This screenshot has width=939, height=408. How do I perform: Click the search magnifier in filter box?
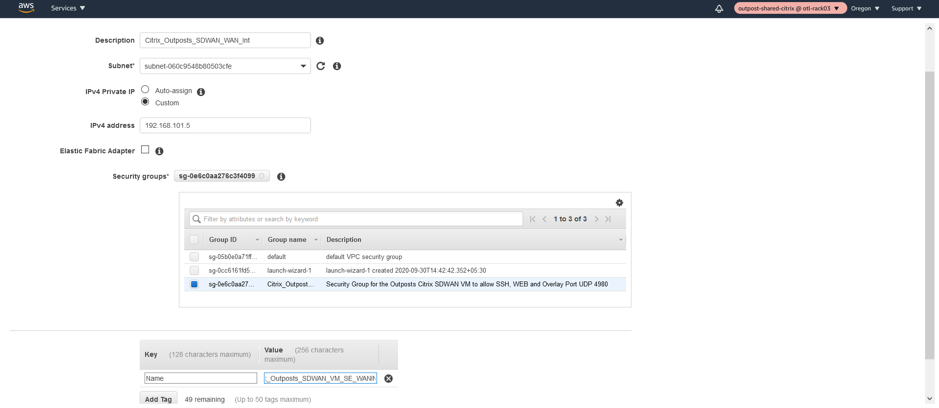tap(196, 219)
